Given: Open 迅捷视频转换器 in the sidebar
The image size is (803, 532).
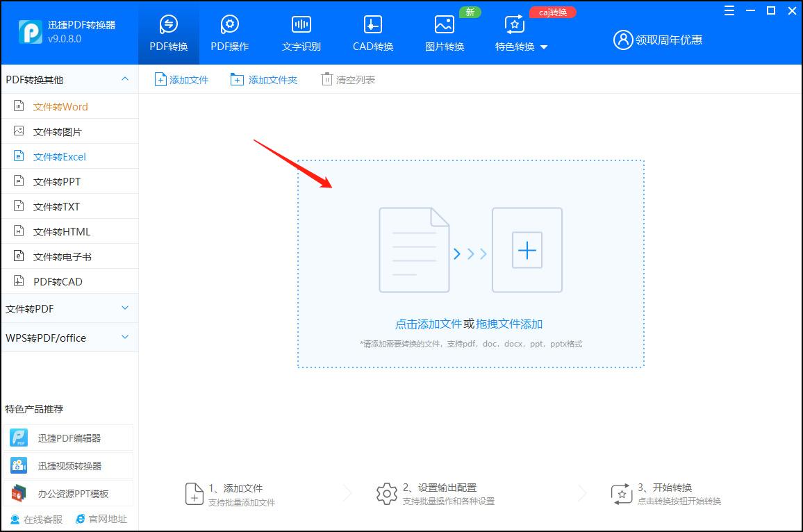Looking at the screenshot, I should 69,464.
